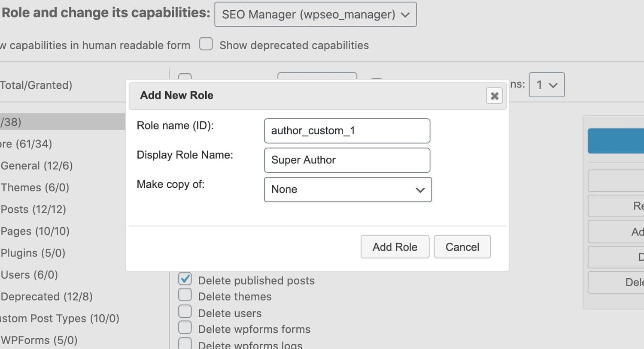Focus the Display Role Name field
This screenshot has height=349, width=644.
pyautogui.click(x=347, y=160)
